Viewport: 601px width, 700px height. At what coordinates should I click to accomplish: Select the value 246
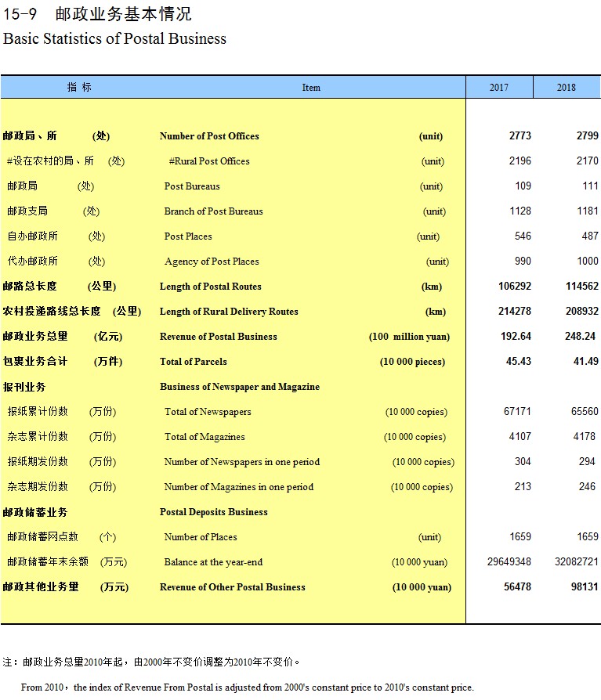[587, 486]
